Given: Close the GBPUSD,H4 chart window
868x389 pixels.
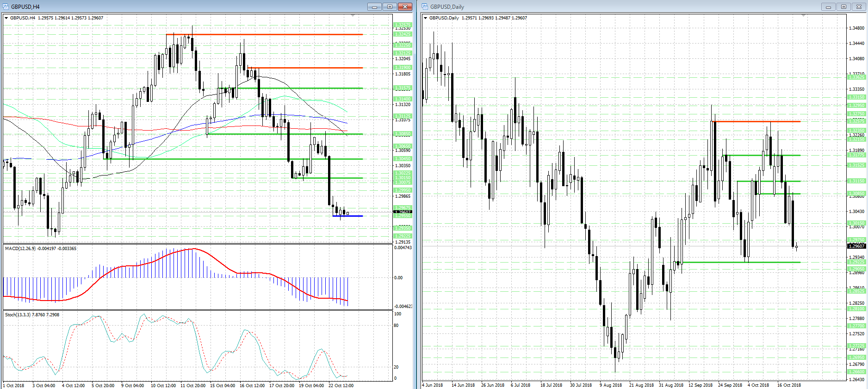Looking at the screenshot, I should click(x=405, y=6).
